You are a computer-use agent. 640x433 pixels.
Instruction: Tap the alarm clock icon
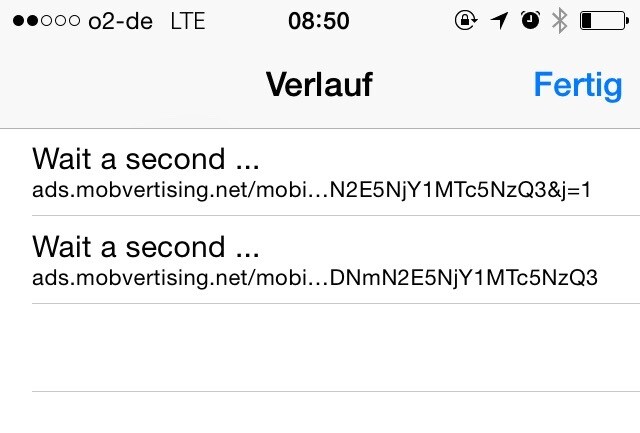[x=530, y=20]
